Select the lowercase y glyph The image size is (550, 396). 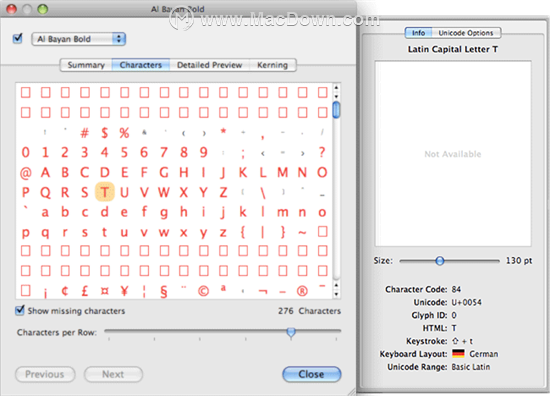(203, 233)
